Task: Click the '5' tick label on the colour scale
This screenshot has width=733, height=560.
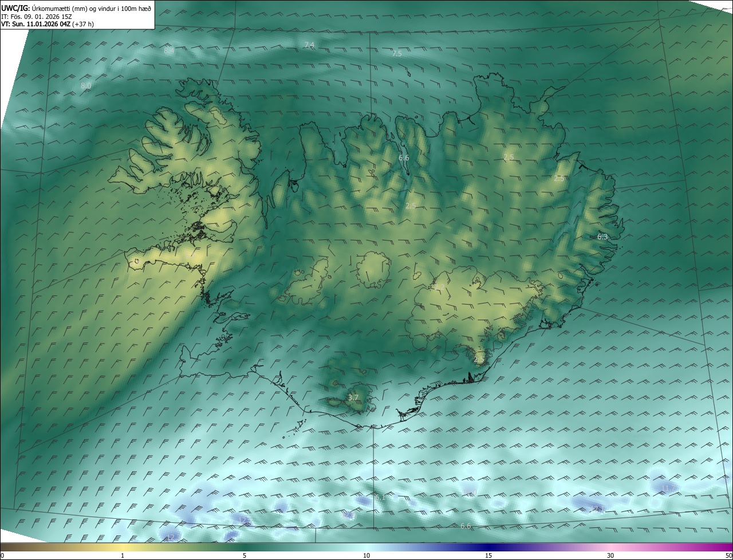Action: pos(245,555)
